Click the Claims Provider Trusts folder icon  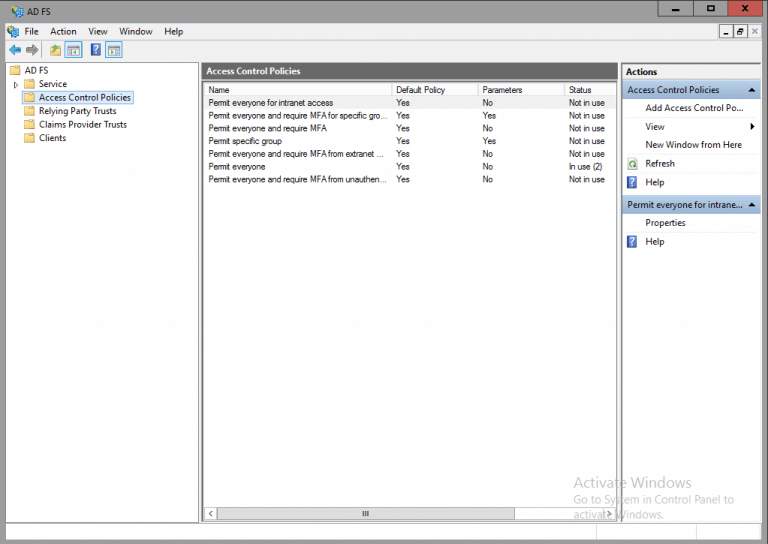30,124
